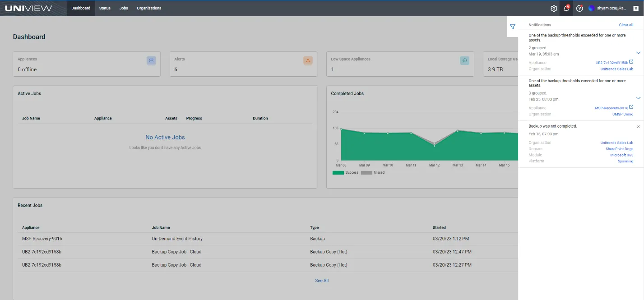The width and height of the screenshot is (644, 300).
Task: Click the Appliances card icon
Action: click(151, 60)
